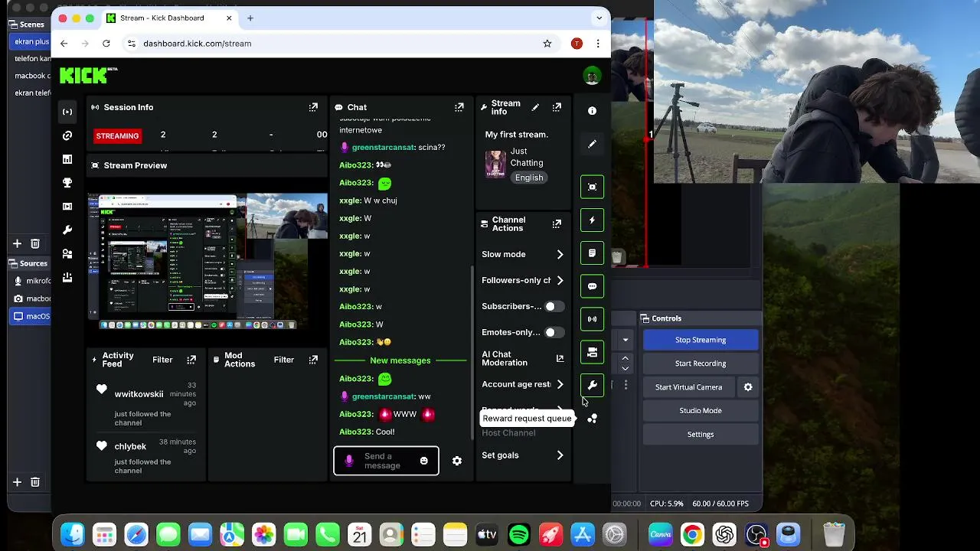Click the info icon in right widget bar
The width and height of the screenshot is (980, 551).
[x=592, y=111]
